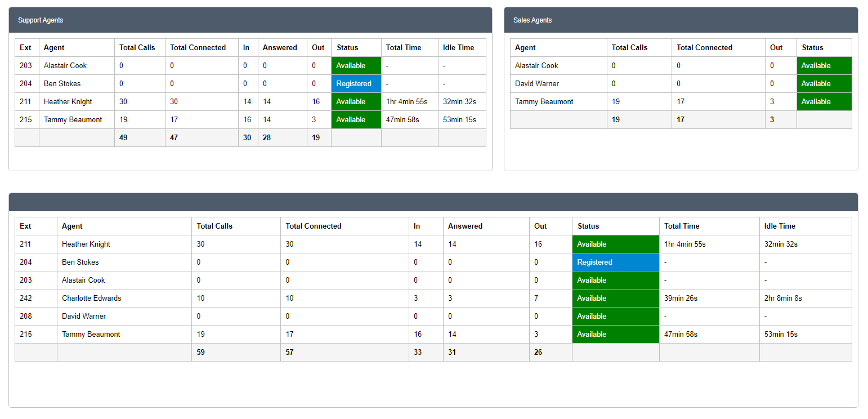Click "1hr 4min 55s" in the bottom table
The height and width of the screenshot is (419, 868).
685,244
